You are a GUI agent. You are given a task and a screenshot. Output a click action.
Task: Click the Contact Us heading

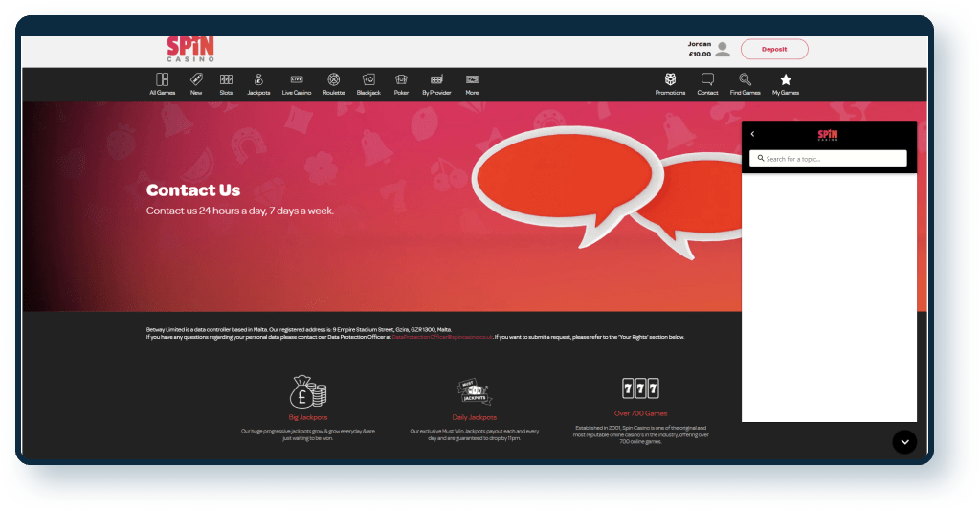click(x=193, y=189)
